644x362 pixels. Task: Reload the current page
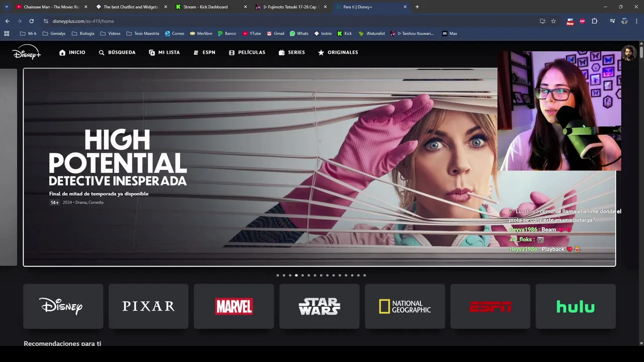click(x=31, y=21)
